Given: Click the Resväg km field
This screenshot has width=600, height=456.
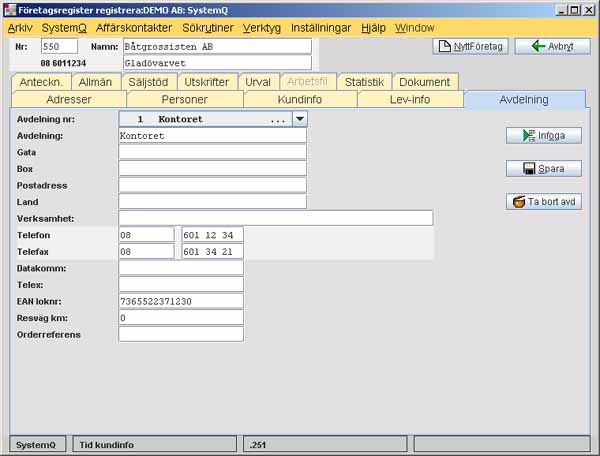Looking at the screenshot, I should 181,318.
